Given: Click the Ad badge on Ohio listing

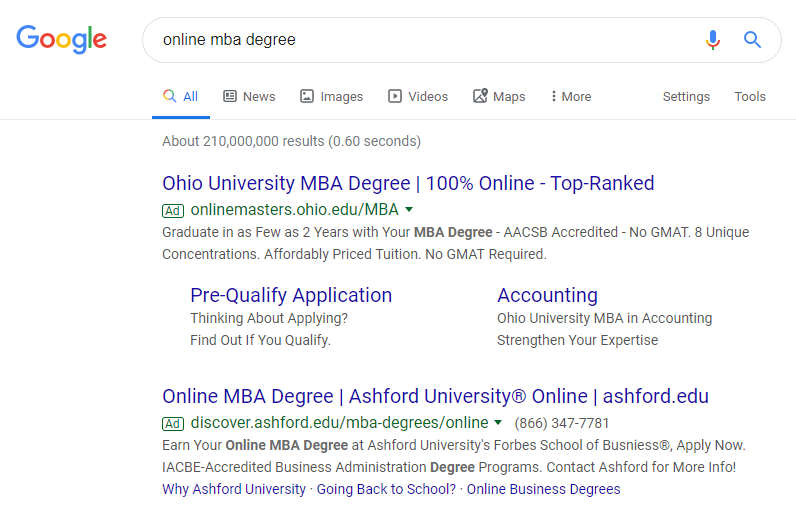Looking at the screenshot, I should pyautogui.click(x=173, y=210).
